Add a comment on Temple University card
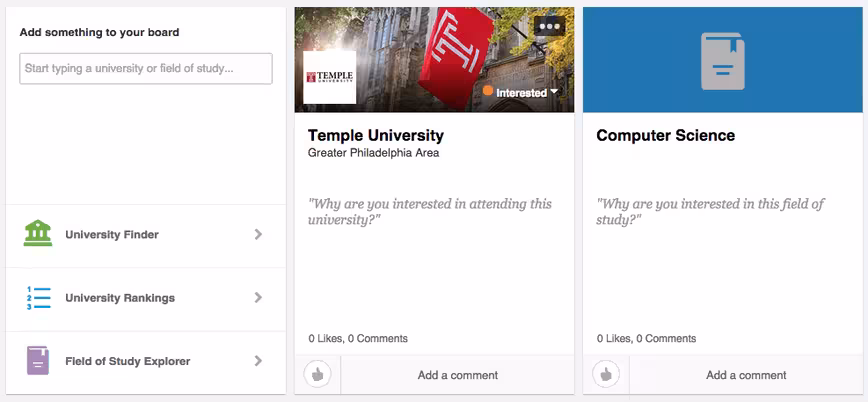868x402 pixels. (x=457, y=375)
